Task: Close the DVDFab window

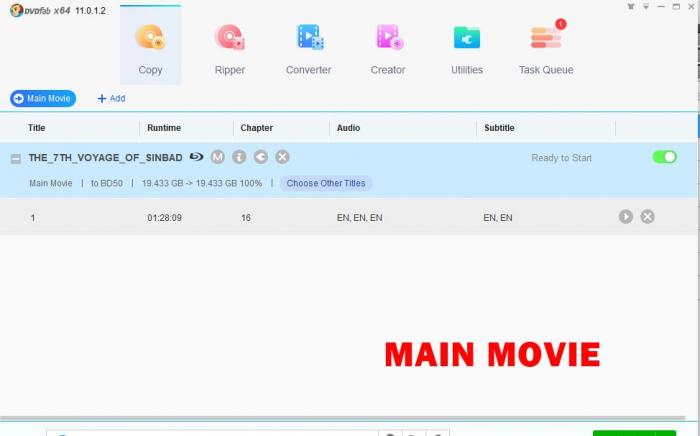Action: point(691,7)
